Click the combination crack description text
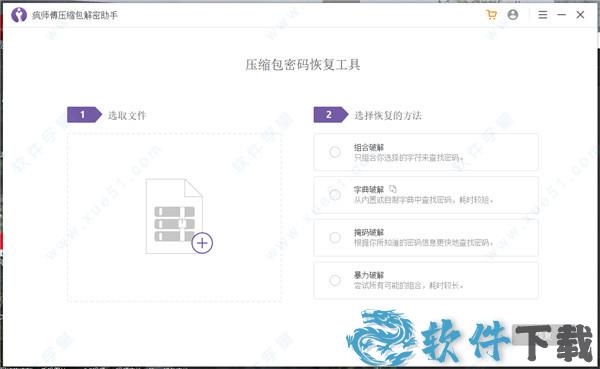 click(x=409, y=157)
